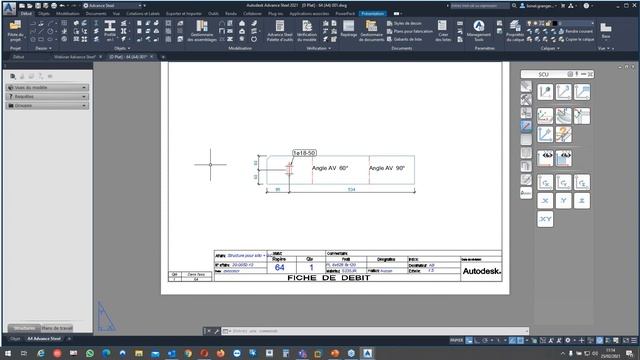
Task: Click Rendre courant layer button
Action: (576, 31)
